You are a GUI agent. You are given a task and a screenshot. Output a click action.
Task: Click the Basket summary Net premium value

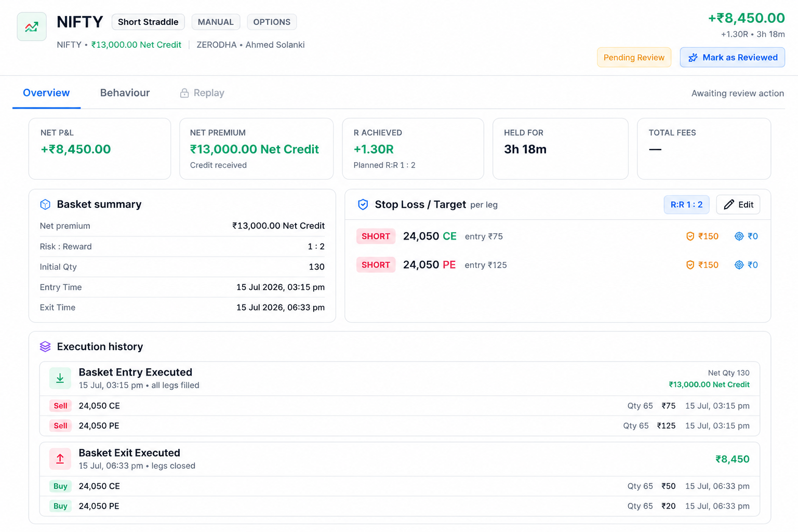click(278, 226)
